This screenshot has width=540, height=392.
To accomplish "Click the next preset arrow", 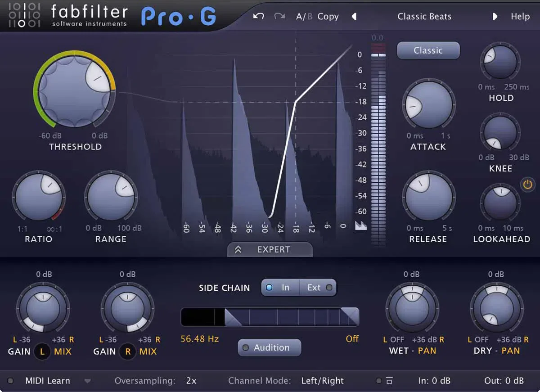I will [495, 16].
